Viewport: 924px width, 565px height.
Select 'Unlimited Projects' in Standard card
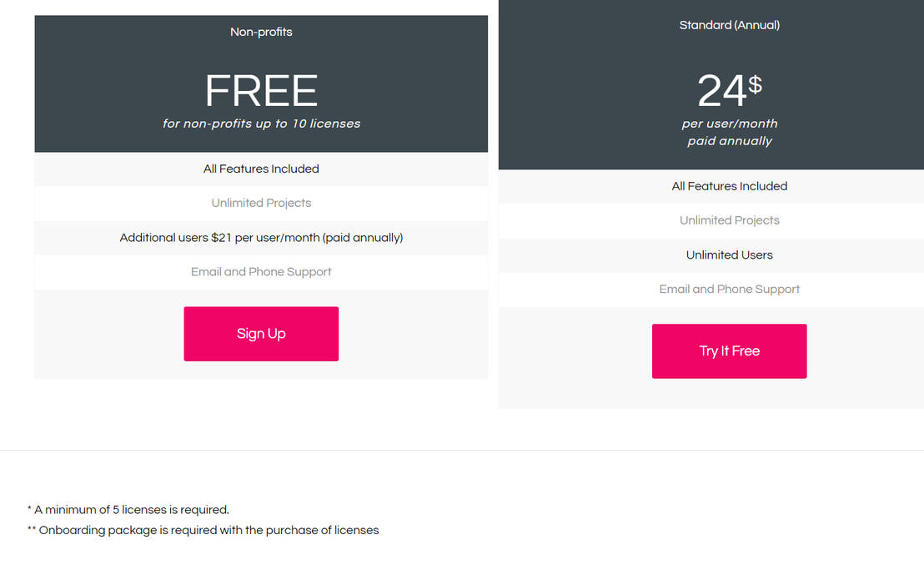(x=729, y=220)
